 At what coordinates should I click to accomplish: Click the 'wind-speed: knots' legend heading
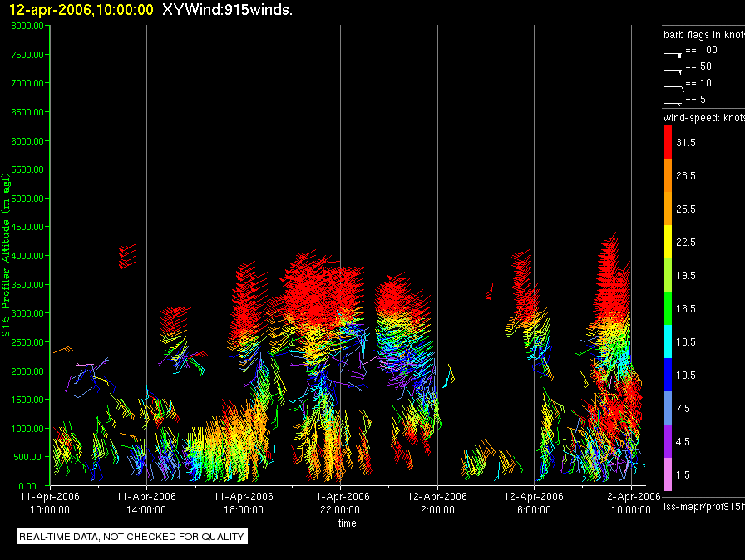[704, 118]
